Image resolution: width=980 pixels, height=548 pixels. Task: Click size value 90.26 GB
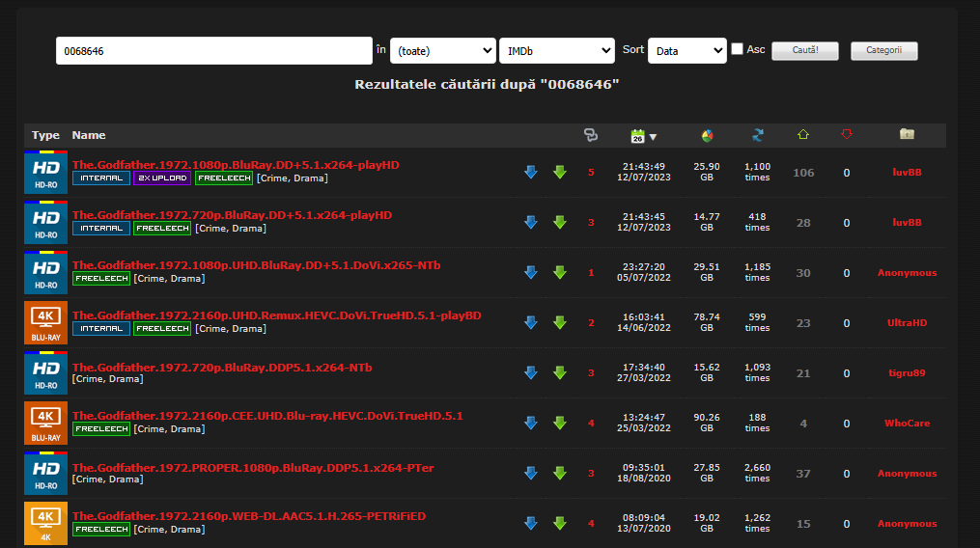[706, 423]
